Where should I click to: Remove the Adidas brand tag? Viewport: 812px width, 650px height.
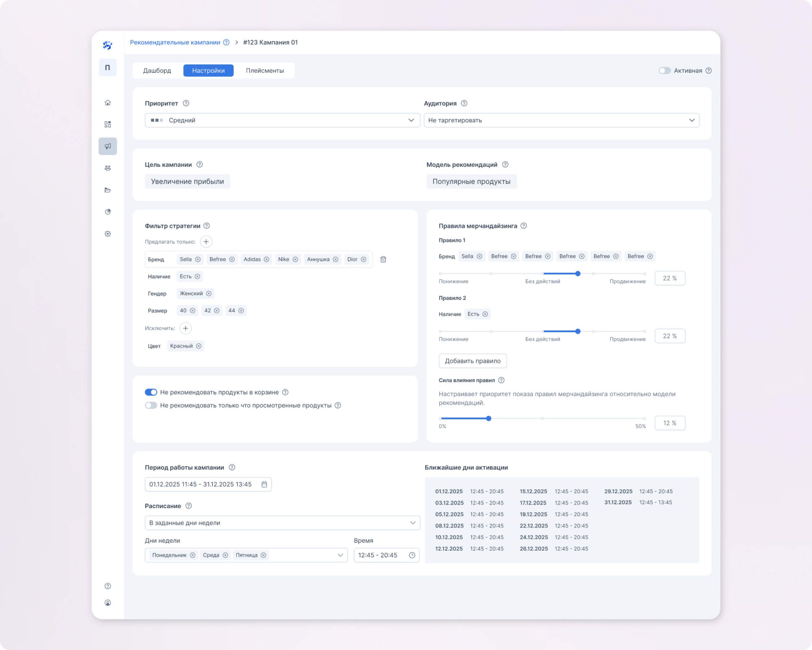click(267, 259)
